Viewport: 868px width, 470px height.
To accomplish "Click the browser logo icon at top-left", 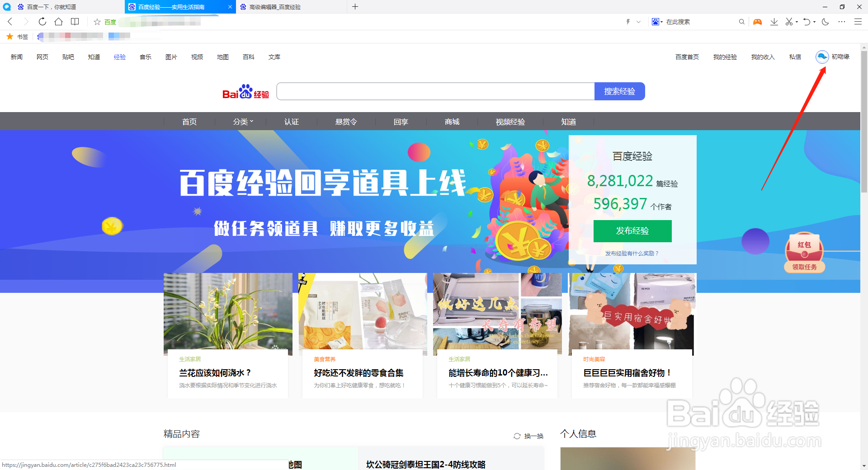I will 6,7.
